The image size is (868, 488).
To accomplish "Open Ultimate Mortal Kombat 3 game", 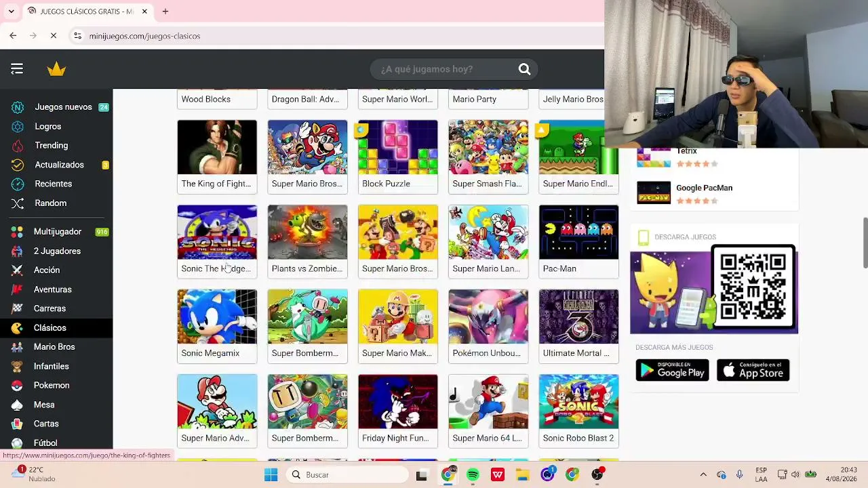I will click(x=578, y=326).
